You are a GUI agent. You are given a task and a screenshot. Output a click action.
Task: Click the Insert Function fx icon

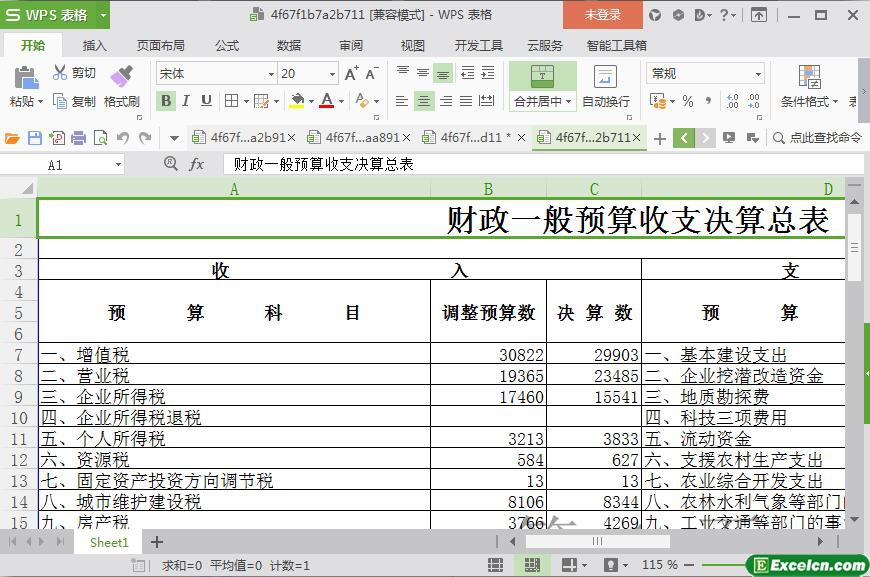point(197,164)
